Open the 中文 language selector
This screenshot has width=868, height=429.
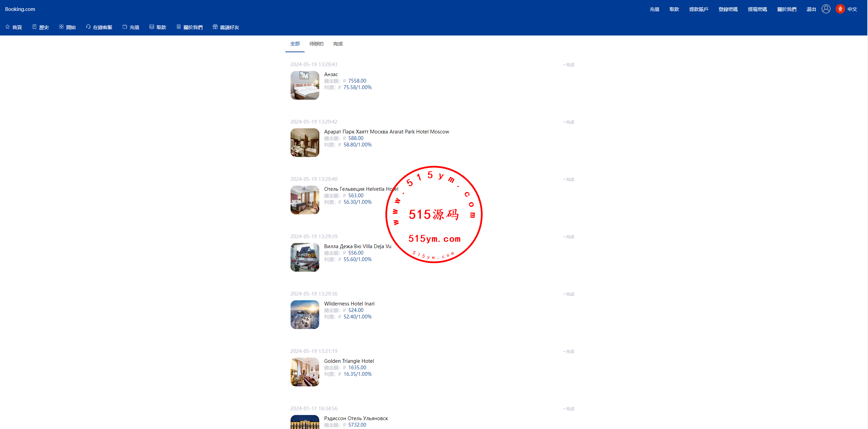click(x=852, y=9)
